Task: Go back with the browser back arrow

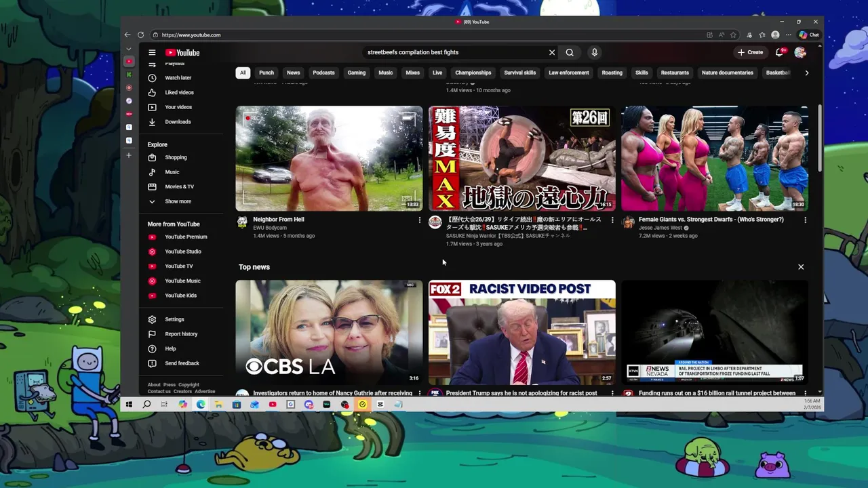Action: click(127, 35)
